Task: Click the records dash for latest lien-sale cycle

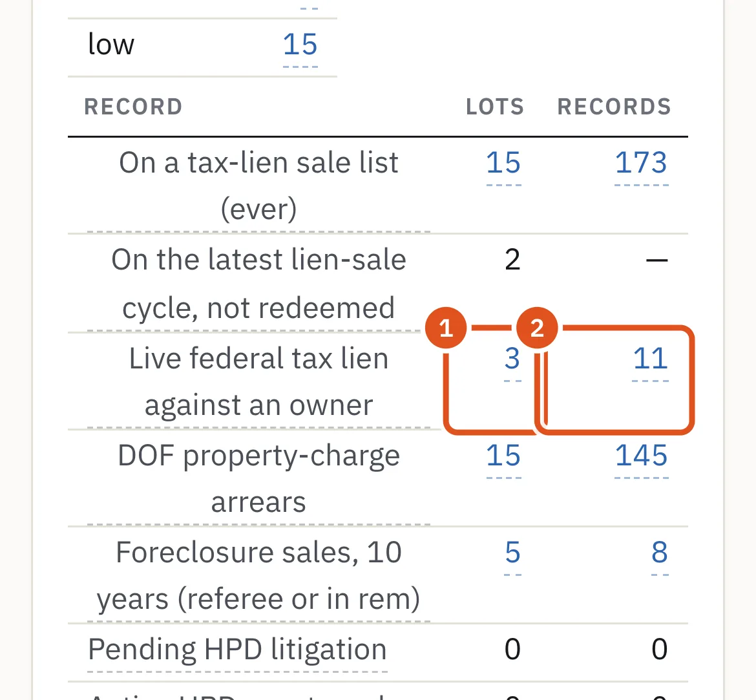Action: [656, 260]
